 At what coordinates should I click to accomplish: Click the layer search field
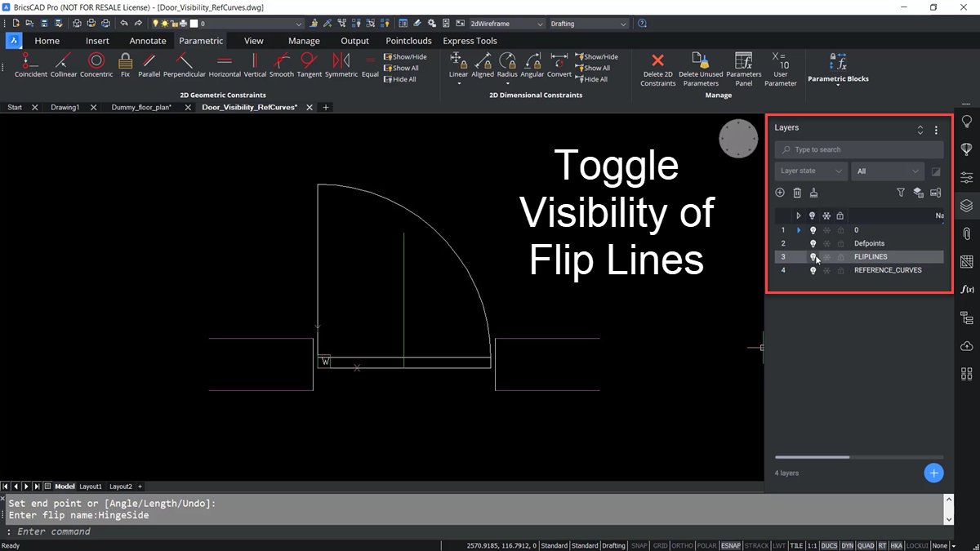(x=858, y=149)
